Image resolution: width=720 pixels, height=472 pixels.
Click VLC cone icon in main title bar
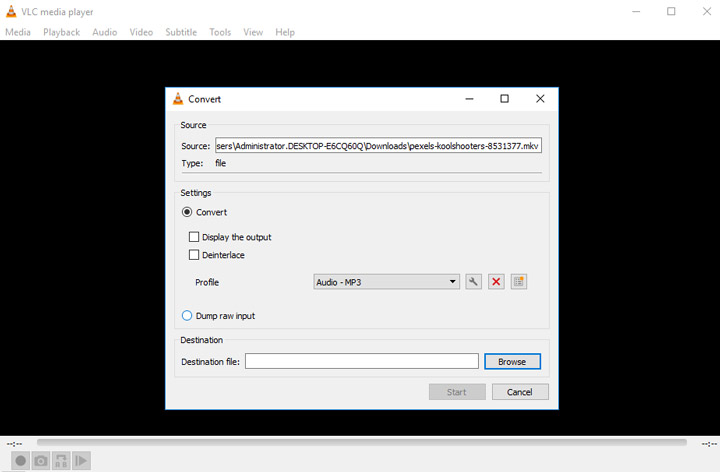coord(11,11)
